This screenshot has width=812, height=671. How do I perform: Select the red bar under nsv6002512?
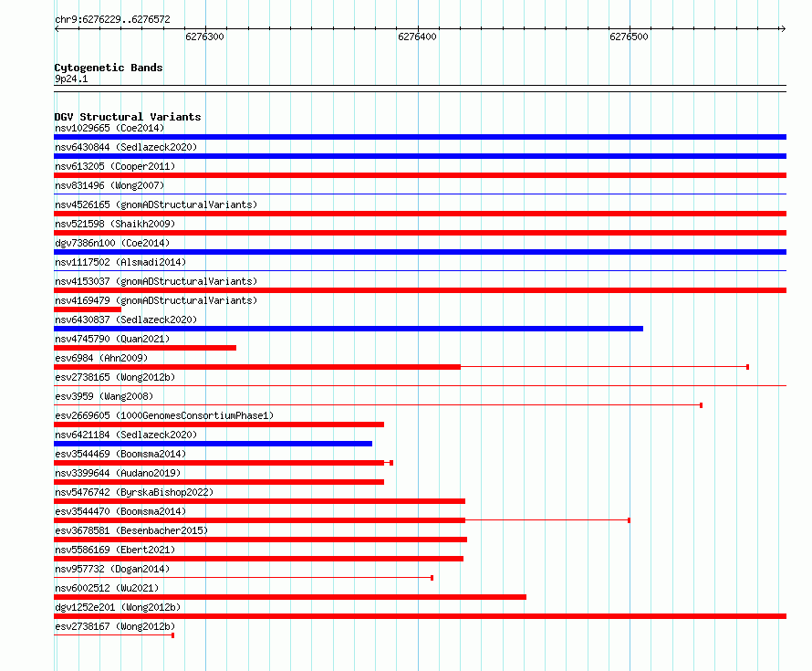coord(290,597)
